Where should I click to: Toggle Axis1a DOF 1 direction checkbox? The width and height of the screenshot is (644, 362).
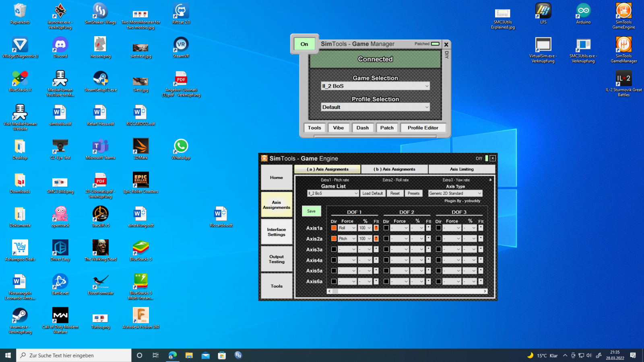pyautogui.click(x=334, y=228)
